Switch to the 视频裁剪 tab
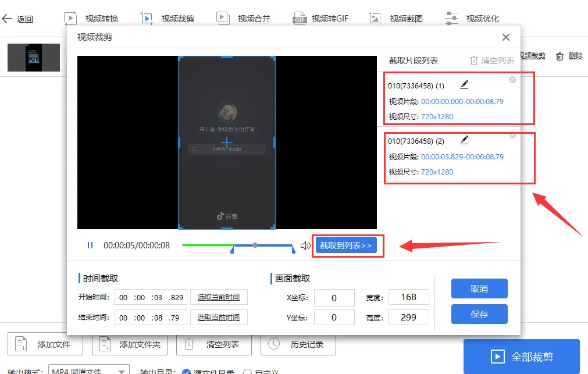588x374 pixels. [168, 19]
